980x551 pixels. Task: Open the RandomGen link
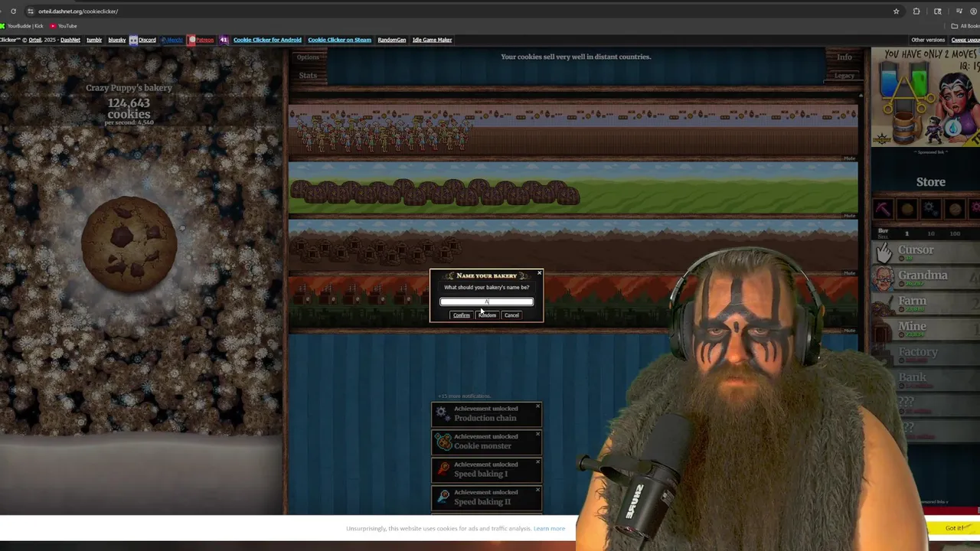(x=391, y=40)
